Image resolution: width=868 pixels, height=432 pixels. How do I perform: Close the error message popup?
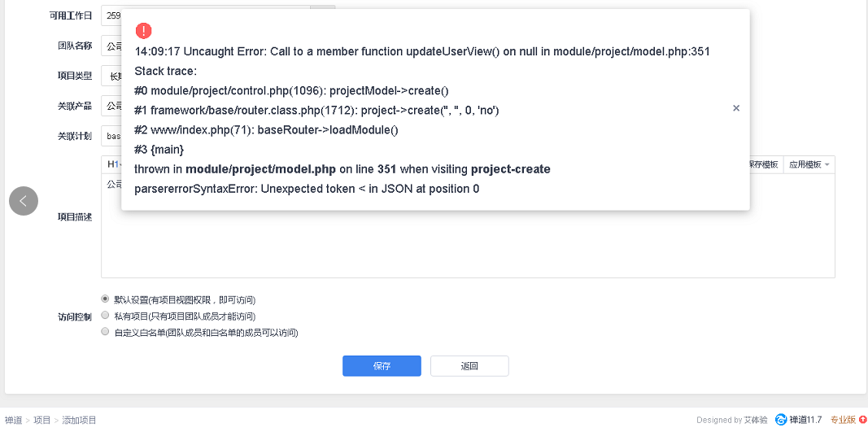[736, 108]
